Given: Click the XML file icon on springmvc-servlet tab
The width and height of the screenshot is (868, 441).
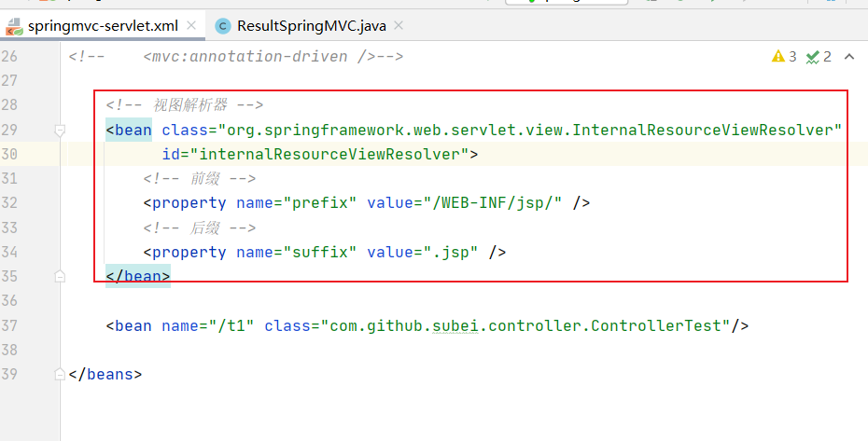Looking at the screenshot, I should coord(16,25).
